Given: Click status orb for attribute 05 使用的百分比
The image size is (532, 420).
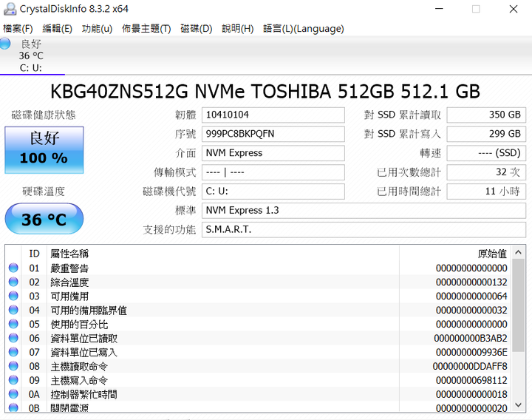Looking at the screenshot, I should pyautogui.click(x=13, y=324).
